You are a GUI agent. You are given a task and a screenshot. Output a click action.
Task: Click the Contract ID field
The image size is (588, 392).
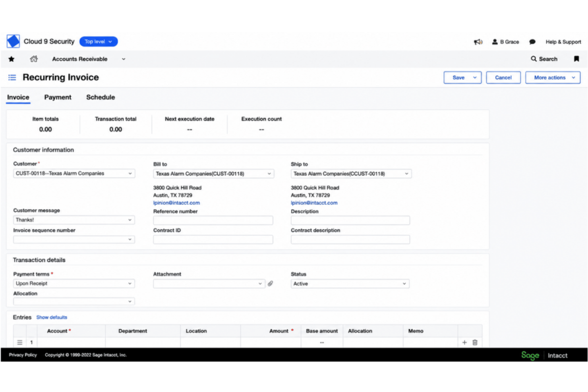tap(213, 239)
